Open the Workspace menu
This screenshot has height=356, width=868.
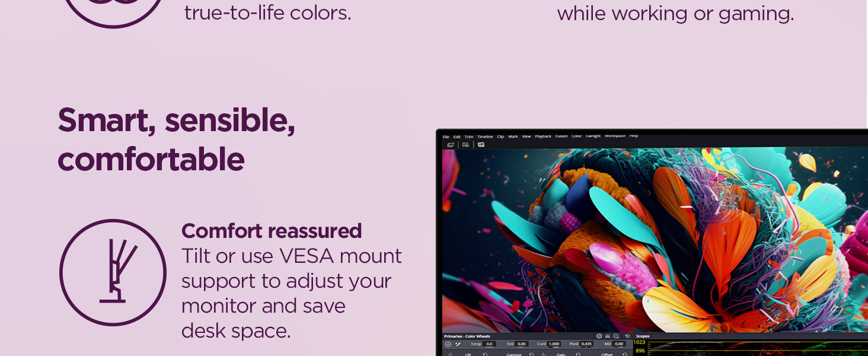[x=615, y=136]
